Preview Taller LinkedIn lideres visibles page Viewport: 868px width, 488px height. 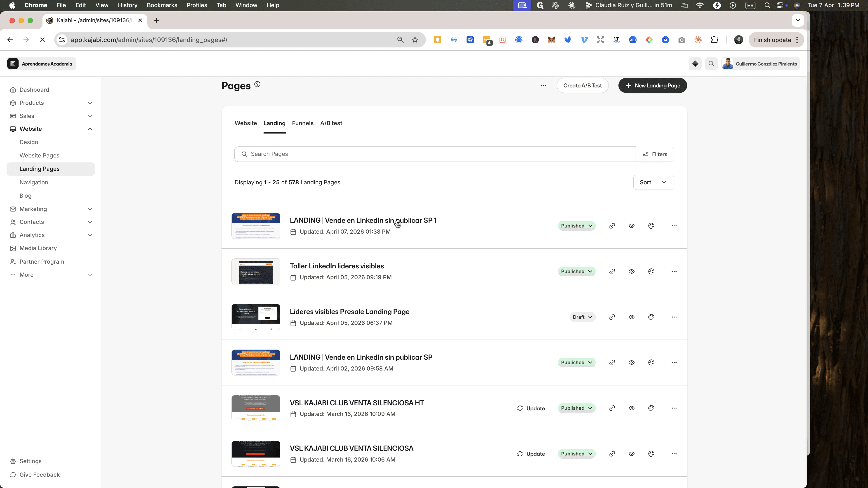coord(632,271)
